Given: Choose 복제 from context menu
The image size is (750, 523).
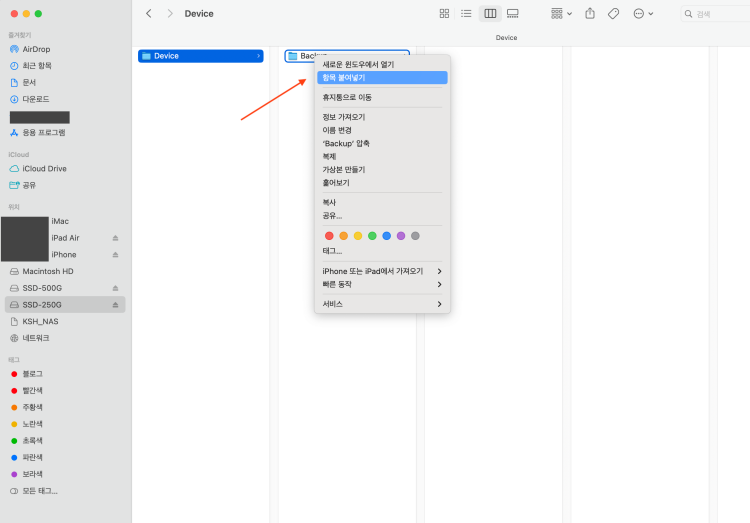Looking at the screenshot, I should click(x=382, y=156).
